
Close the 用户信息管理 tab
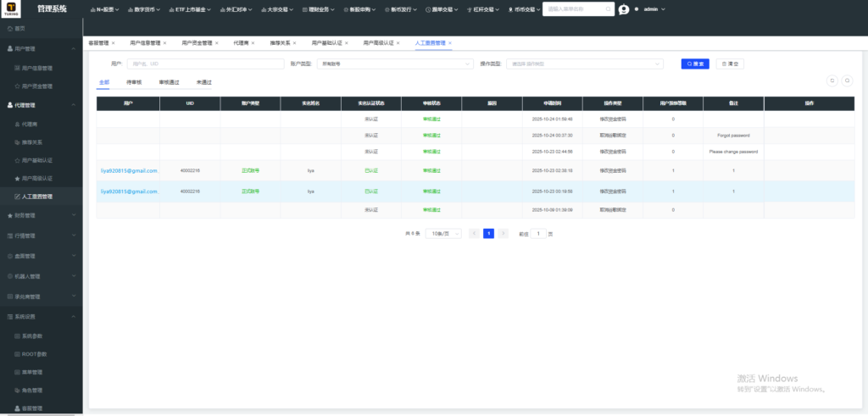pos(165,42)
